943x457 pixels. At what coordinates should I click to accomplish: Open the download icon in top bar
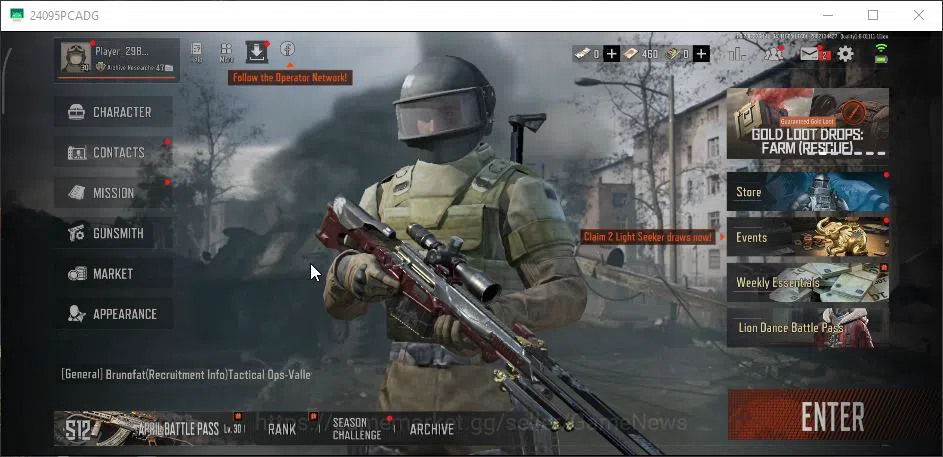click(257, 52)
